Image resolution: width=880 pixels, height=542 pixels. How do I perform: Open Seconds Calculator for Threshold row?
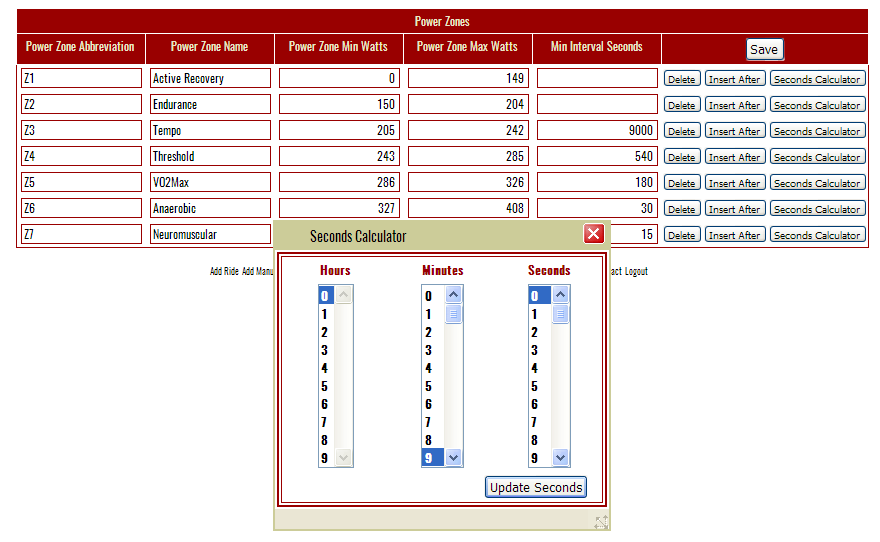pyautogui.click(x=817, y=157)
